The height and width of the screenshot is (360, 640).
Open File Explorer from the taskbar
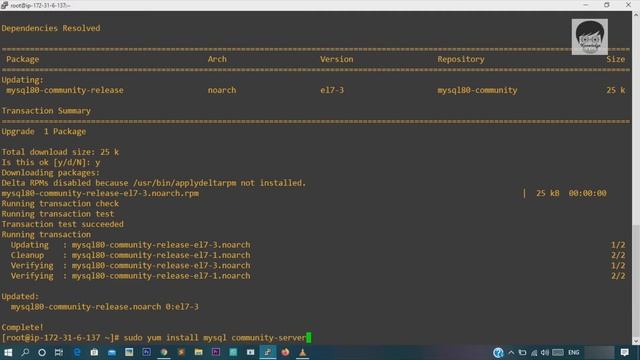click(x=198, y=352)
